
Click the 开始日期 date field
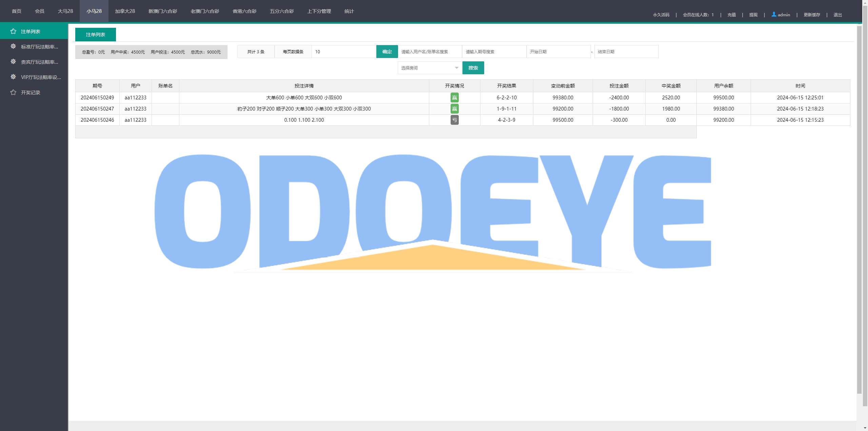tap(559, 52)
